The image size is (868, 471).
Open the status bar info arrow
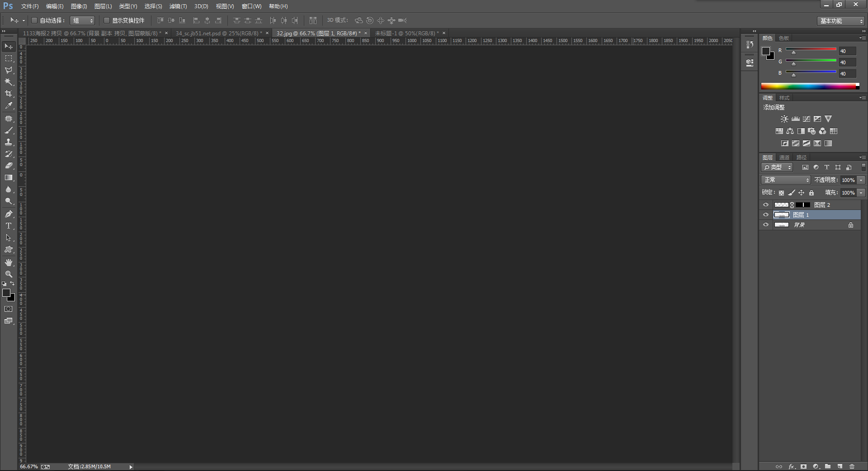pos(131,467)
